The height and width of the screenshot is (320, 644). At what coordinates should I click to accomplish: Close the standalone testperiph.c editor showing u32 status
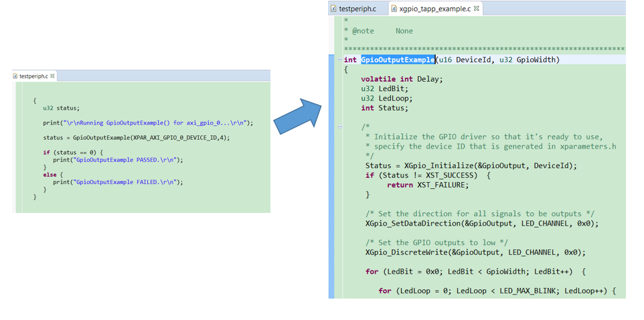pyautogui.click(x=52, y=76)
